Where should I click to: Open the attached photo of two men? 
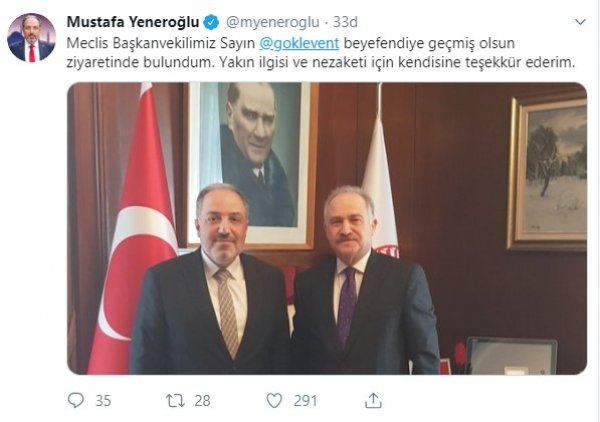pyautogui.click(x=327, y=228)
